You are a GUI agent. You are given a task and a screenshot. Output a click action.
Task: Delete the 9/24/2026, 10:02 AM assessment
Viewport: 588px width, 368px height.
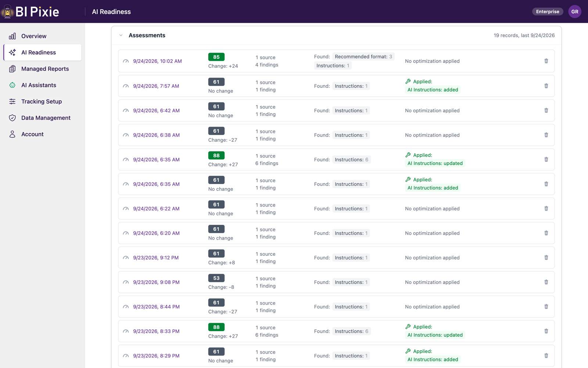pos(546,61)
